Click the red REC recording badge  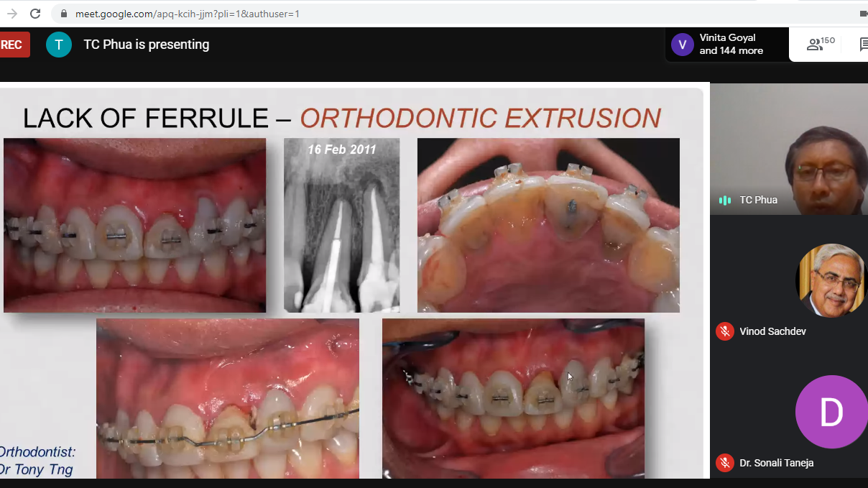12,45
